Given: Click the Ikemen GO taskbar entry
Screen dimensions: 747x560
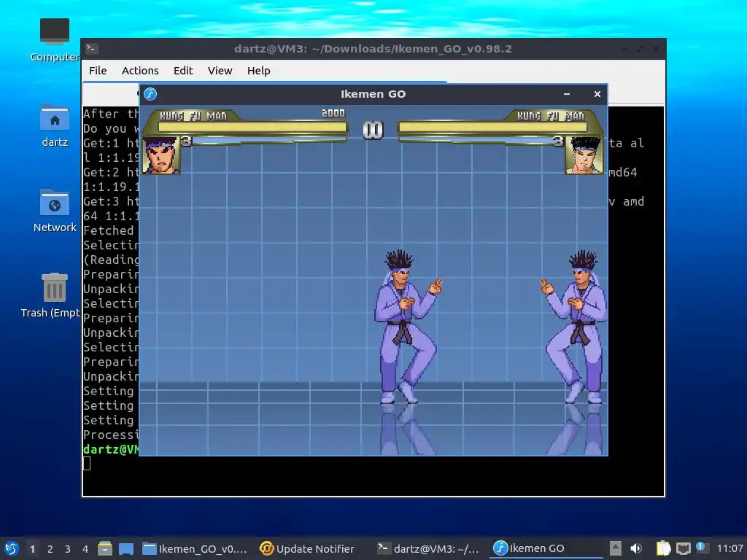Looking at the screenshot, I should [x=544, y=548].
